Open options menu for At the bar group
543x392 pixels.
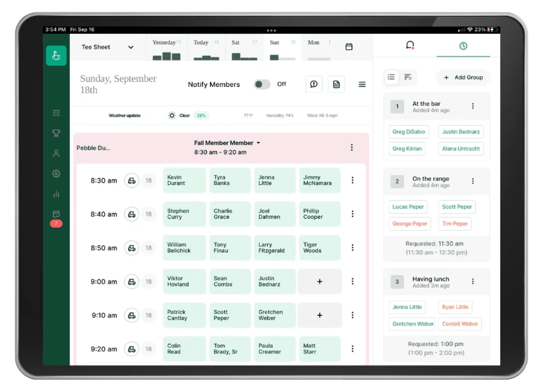(472, 106)
